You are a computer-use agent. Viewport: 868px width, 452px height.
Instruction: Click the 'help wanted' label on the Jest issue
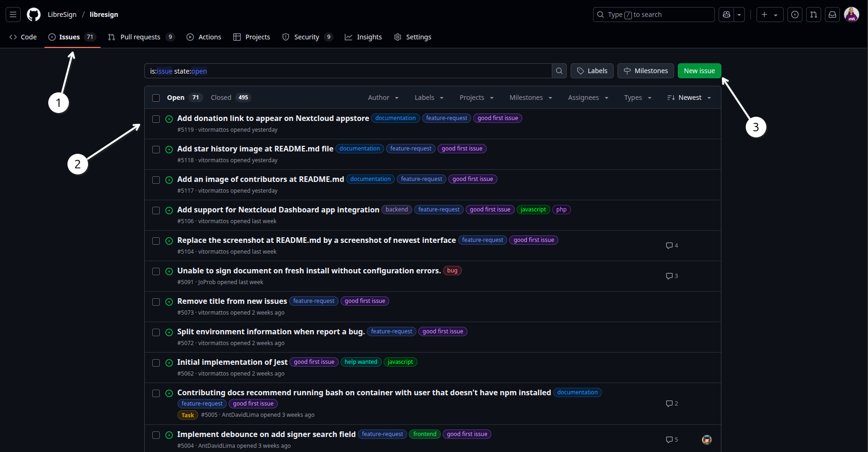tap(361, 362)
